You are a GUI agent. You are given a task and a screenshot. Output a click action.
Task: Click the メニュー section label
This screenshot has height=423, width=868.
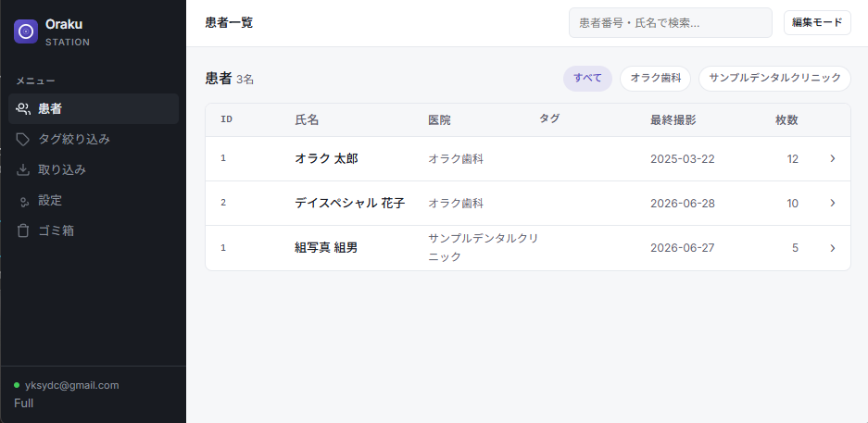click(35, 81)
